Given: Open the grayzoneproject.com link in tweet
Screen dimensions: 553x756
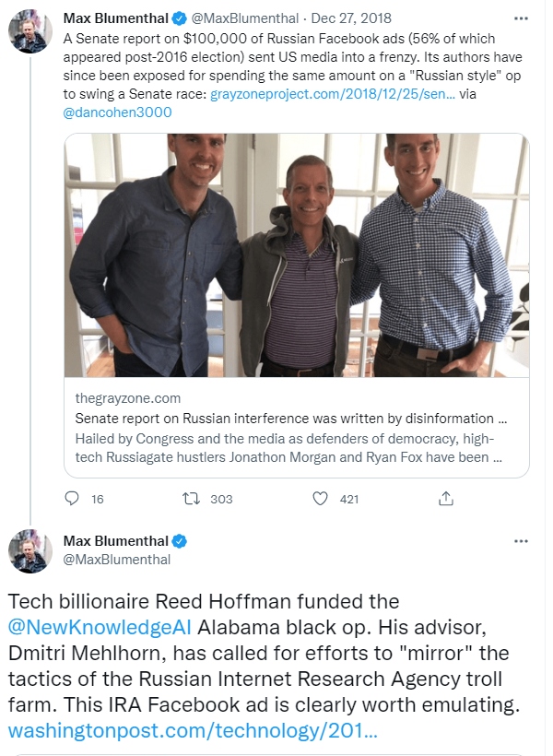Looking at the screenshot, I should [x=332, y=94].
